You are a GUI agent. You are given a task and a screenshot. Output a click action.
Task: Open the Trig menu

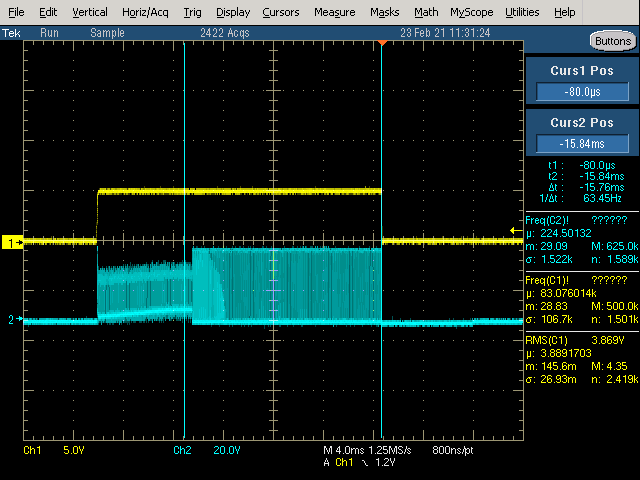(192, 12)
